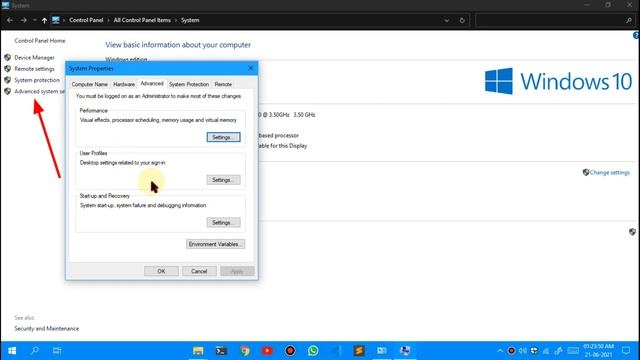The image size is (640, 360).
Task: Refresh the System control panel page
Action: pos(462,20)
